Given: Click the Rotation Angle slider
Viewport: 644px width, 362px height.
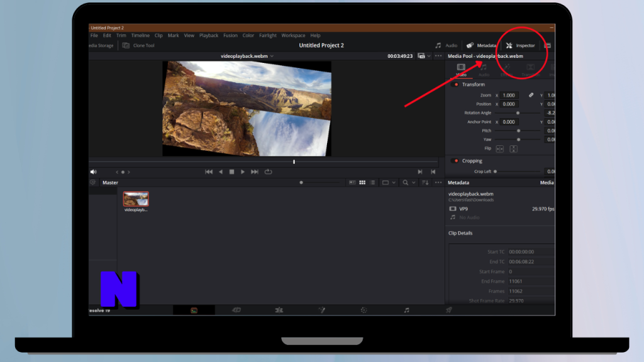Looking at the screenshot, I should (518, 113).
